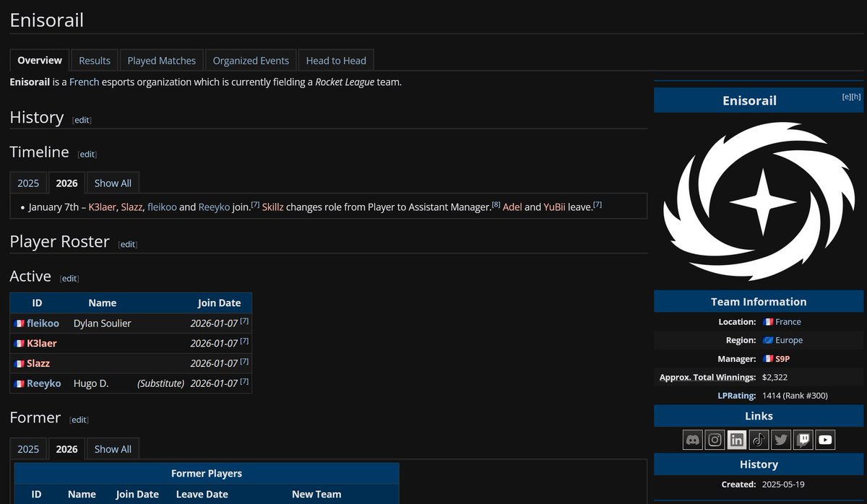This screenshot has width=867, height=504.
Task: Click the New Team column header
Action: [316, 495]
